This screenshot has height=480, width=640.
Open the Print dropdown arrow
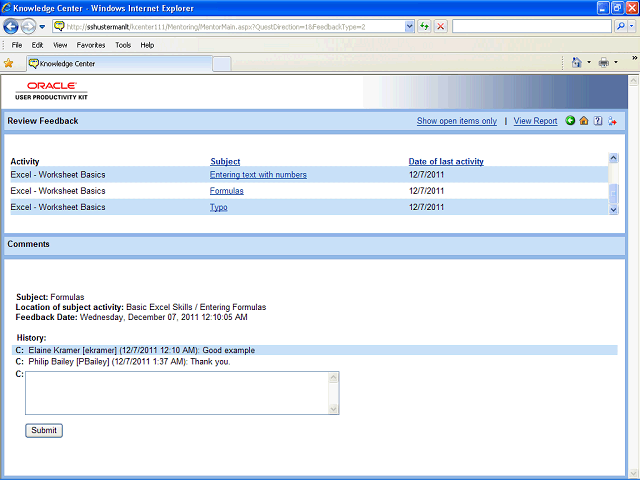[x=616, y=62]
